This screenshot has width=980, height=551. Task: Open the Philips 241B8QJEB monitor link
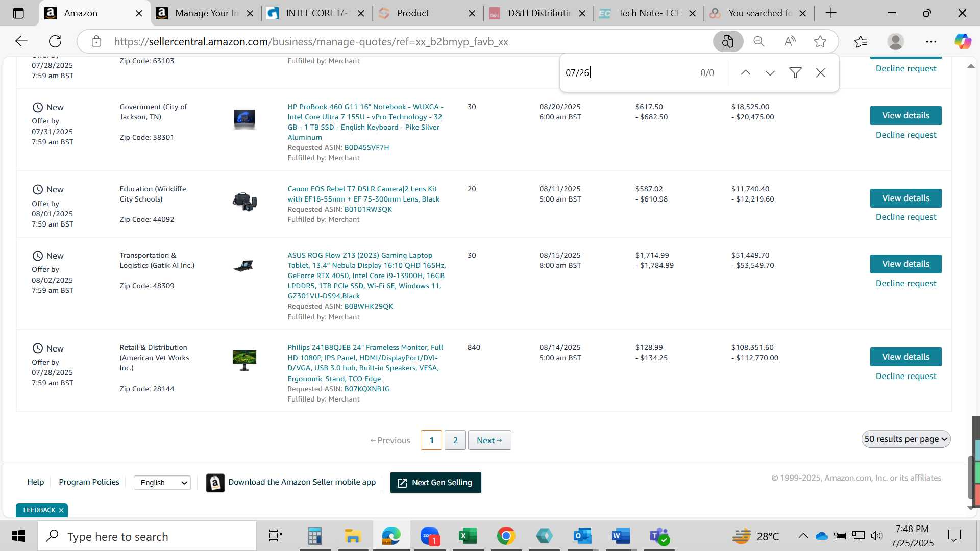tap(365, 363)
